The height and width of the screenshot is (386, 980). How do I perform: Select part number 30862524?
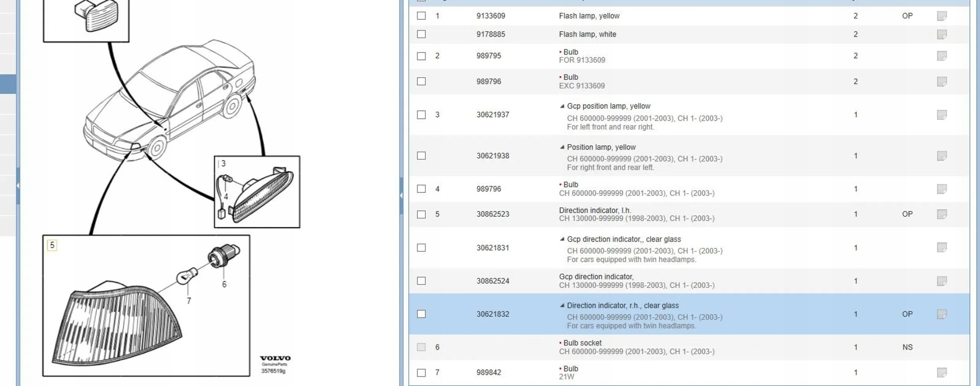click(x=493, y=281)
